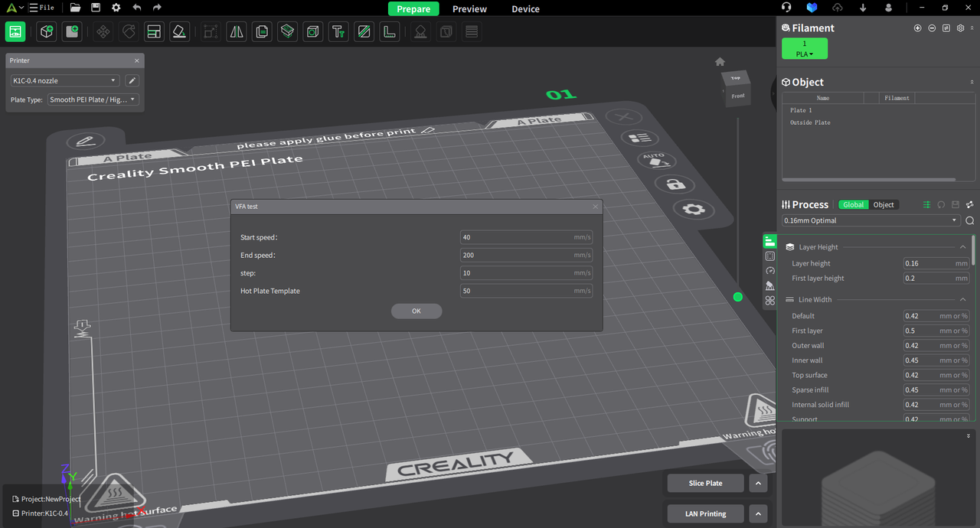The width and height of the screenshot is (980, 528).
Task: Expand Slice Plate options arrow
Action: 757,484
